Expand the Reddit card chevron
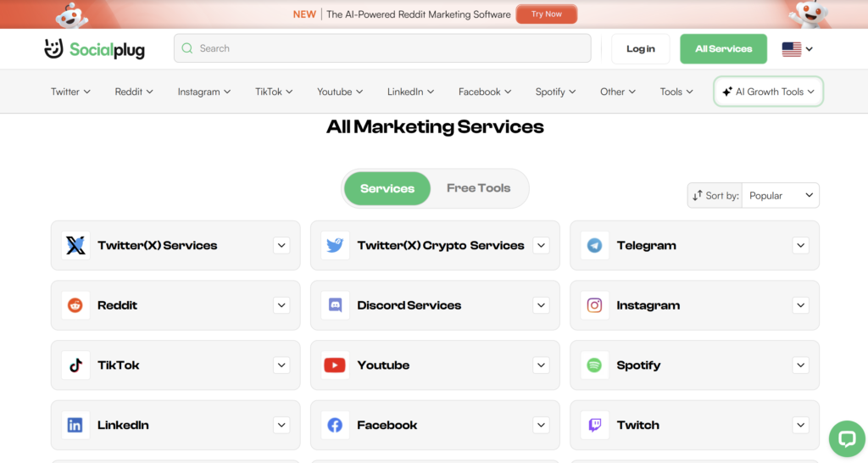Image resolution: width=868 pixels, height=463 pixels. click(281, 305)
